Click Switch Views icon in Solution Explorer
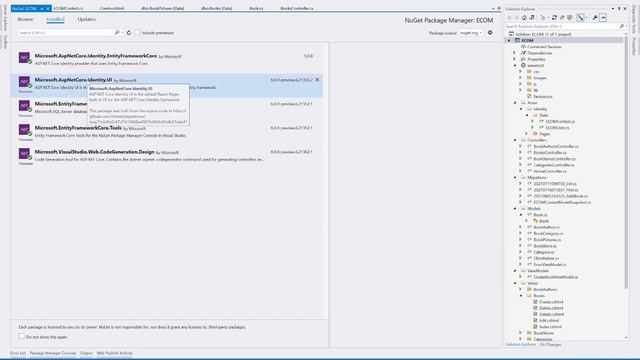 point(532,18)
